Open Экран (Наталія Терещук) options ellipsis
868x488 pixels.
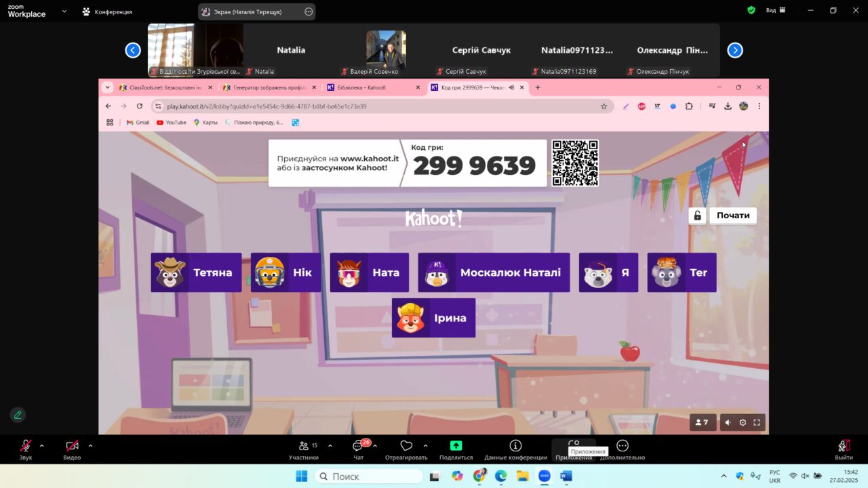coord(309,12)
